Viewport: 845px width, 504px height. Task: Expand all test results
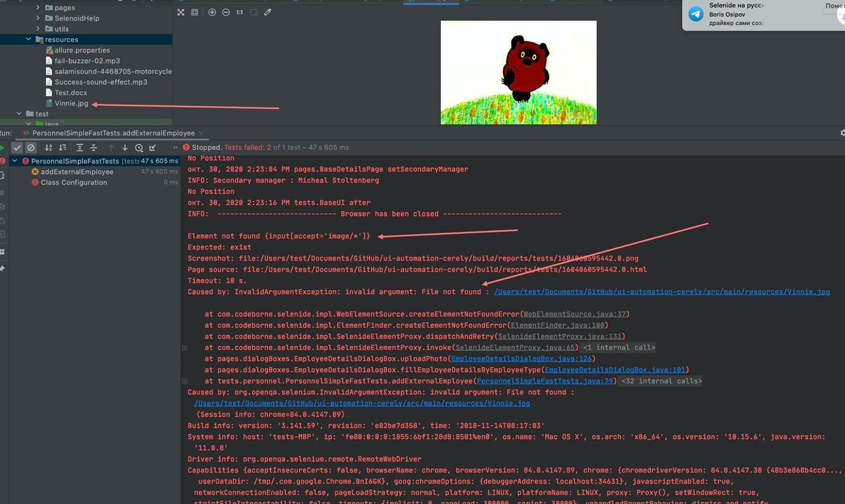80,148
